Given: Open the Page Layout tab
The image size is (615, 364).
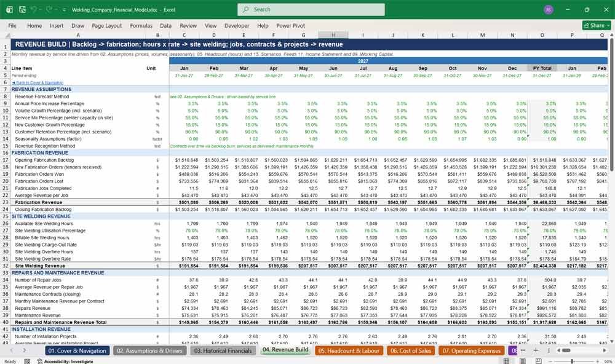Looking at the screenshot, I should [106, 25].
